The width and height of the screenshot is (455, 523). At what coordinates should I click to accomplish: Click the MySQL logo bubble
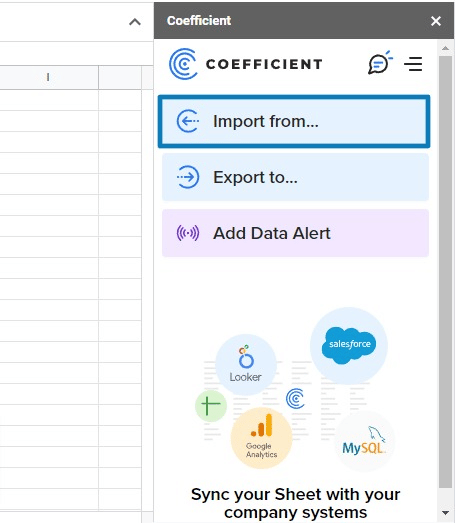tap(364, 441)
